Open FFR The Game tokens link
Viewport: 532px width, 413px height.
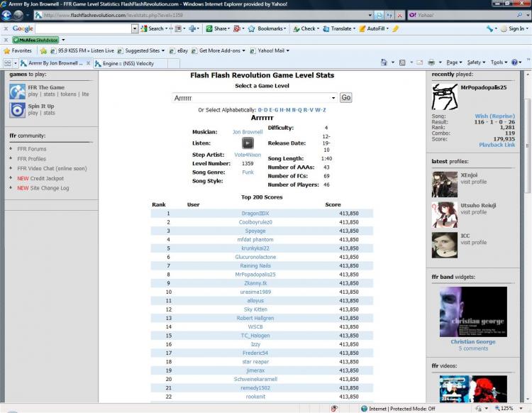point(68,94)
